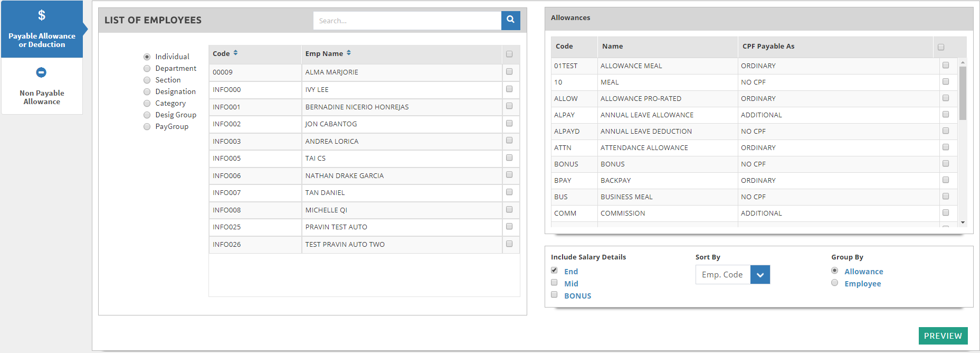Enable Mid salary details checkbox
980x353 pixels.
(x=554, y=283)
